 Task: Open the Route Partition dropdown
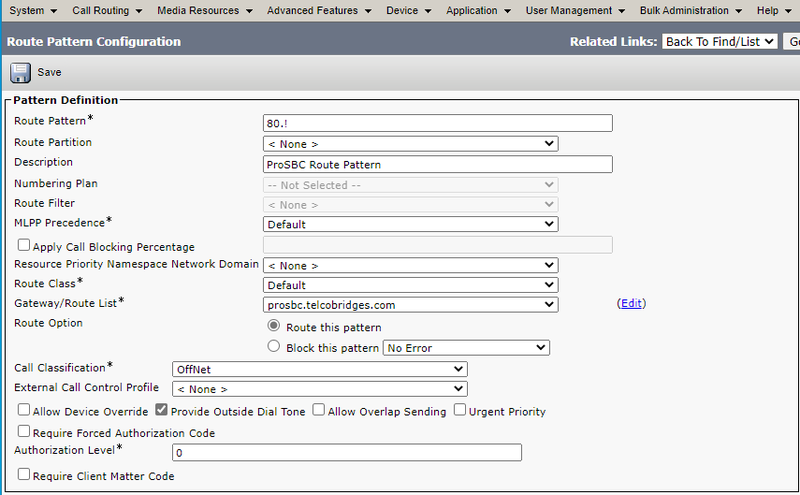click(410, 144)
